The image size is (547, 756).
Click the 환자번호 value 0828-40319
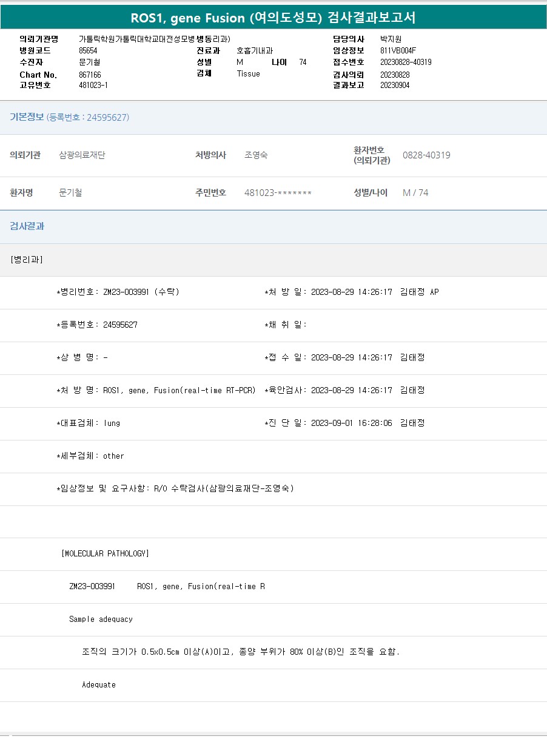(426, 155)
